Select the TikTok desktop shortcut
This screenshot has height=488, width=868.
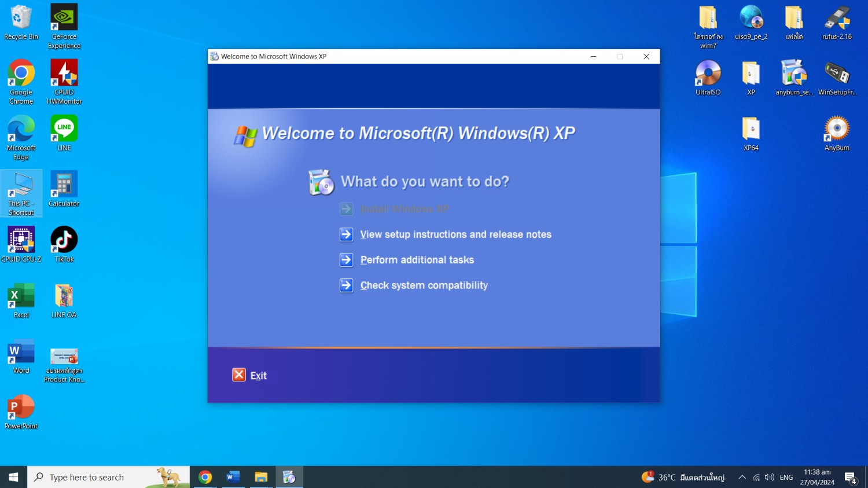point(64,245)
